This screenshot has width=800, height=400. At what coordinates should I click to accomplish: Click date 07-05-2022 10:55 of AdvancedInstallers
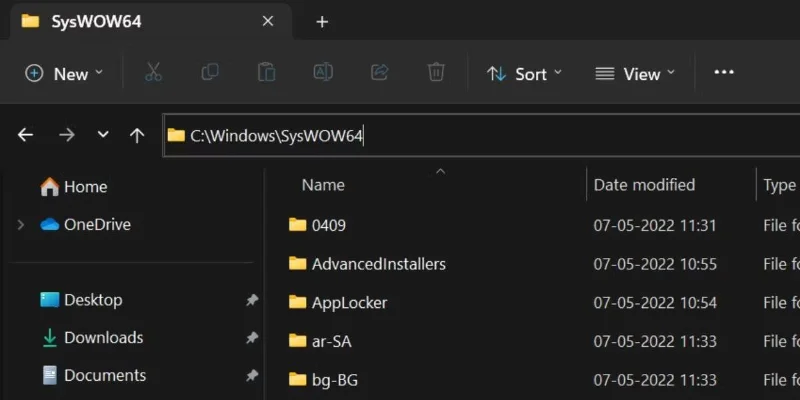pos(655,264)
